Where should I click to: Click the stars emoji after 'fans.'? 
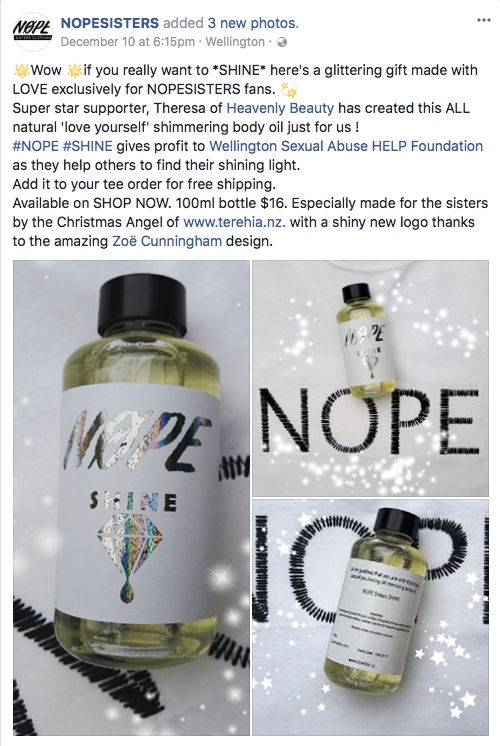pyautogui.click(x=290, y=89)
